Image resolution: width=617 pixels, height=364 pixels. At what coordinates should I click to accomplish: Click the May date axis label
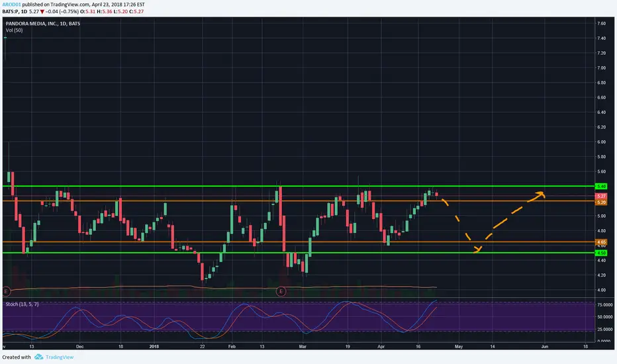click(459, 347)
